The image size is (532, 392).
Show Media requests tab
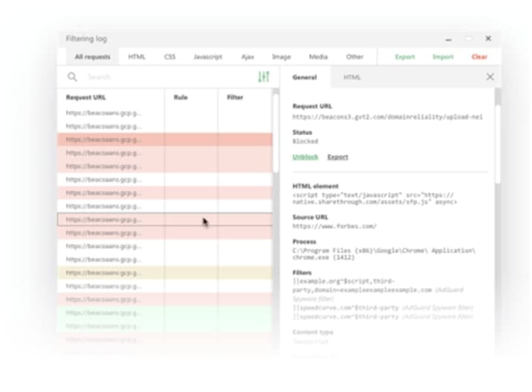coord(318,57)
